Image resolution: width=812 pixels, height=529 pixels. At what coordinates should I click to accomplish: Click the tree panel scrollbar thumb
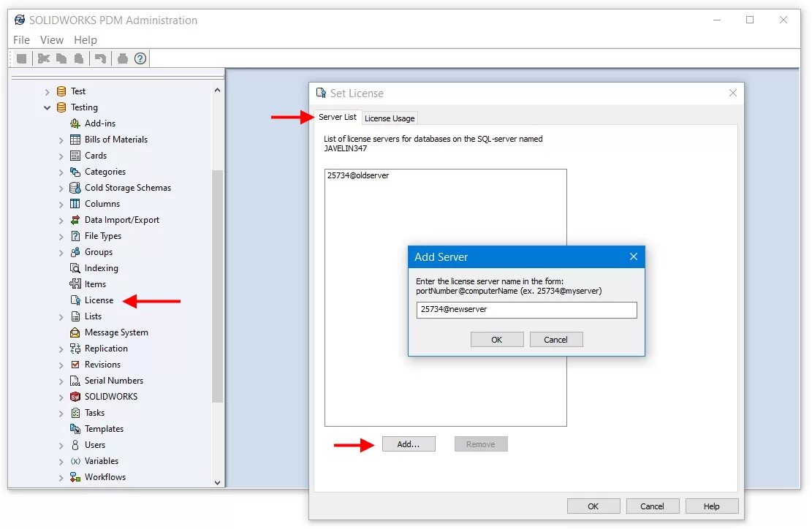coord(218,286)
